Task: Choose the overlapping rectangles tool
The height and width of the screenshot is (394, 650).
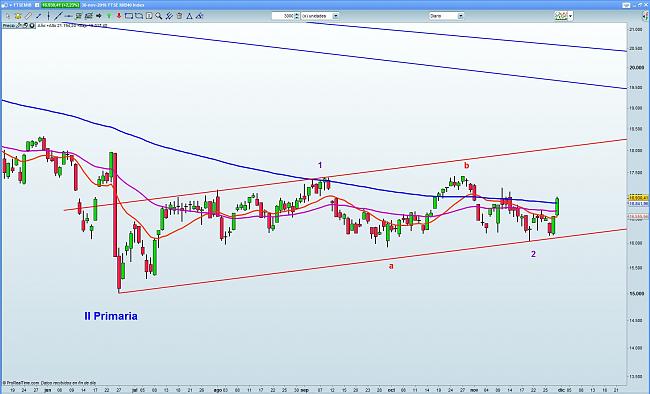Action: point(139,16)
